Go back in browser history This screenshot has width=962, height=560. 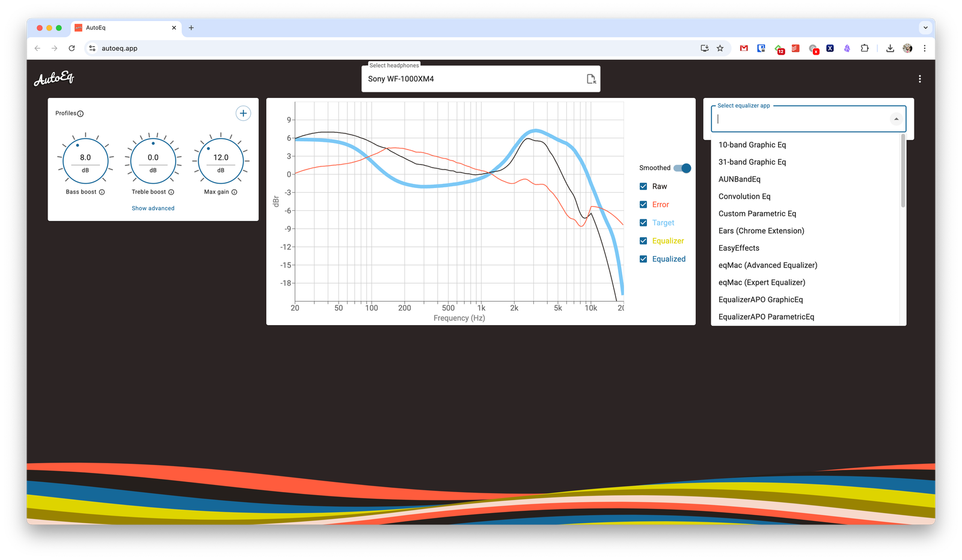[37, 48]
